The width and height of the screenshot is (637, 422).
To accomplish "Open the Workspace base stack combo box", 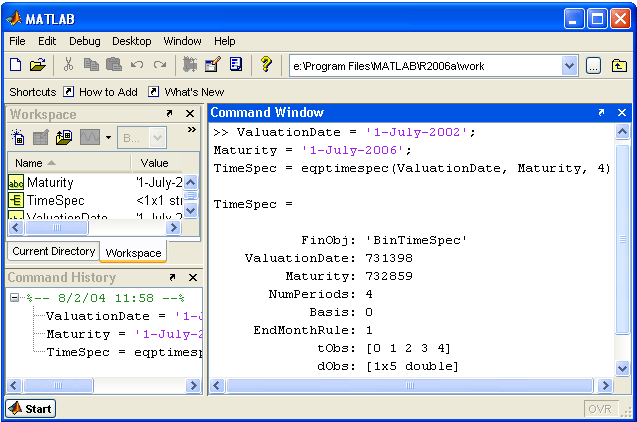I will [x=142, y=138].
